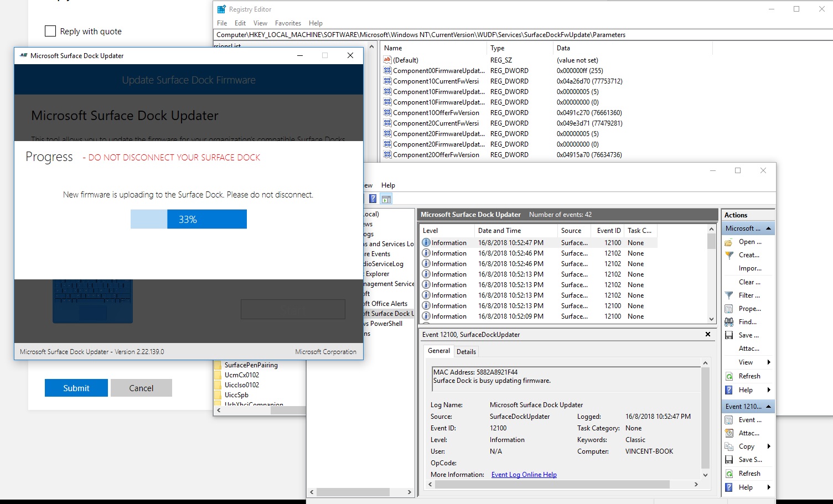Click Import custom view action
The height and width of the screenshot is (504, 833).
[x=750, y=268]
